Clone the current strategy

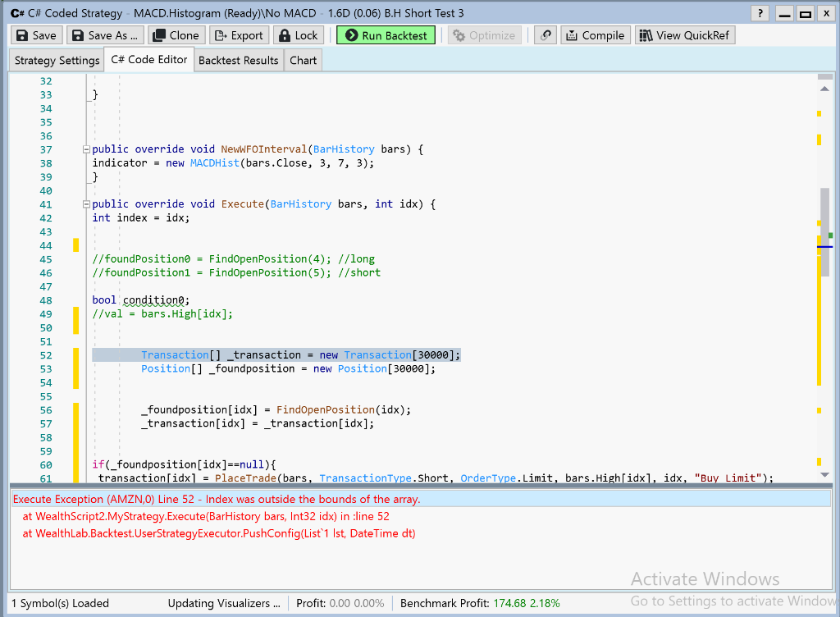176,35
